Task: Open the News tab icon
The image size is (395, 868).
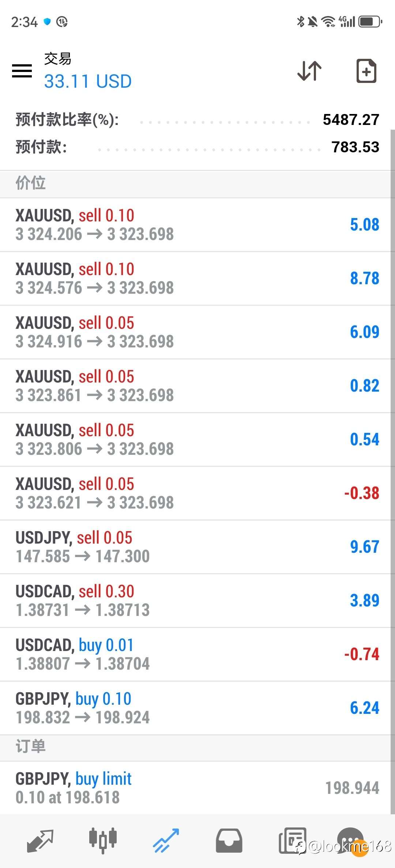Action: pyautogui.click(x=292, y=840)
